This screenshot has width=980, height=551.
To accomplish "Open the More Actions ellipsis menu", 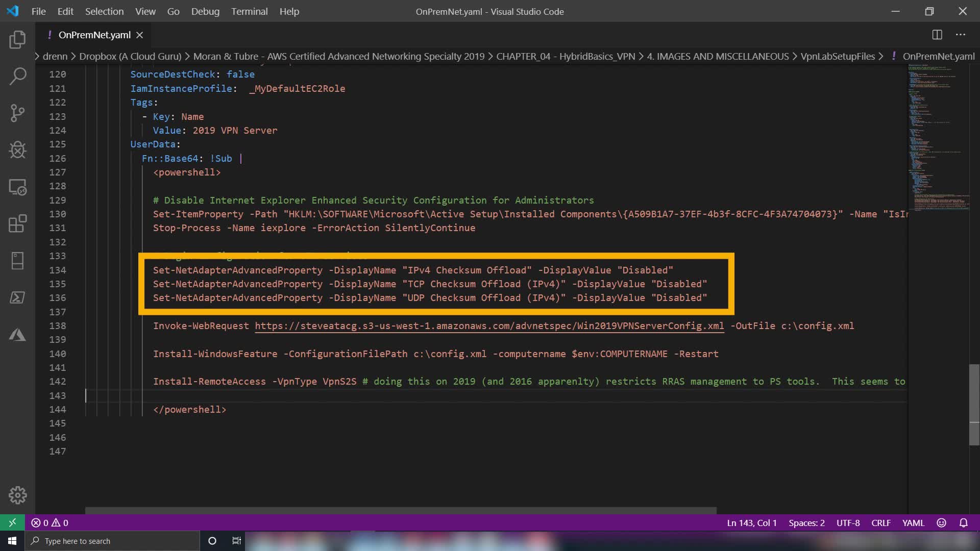I will pos(961,35).
